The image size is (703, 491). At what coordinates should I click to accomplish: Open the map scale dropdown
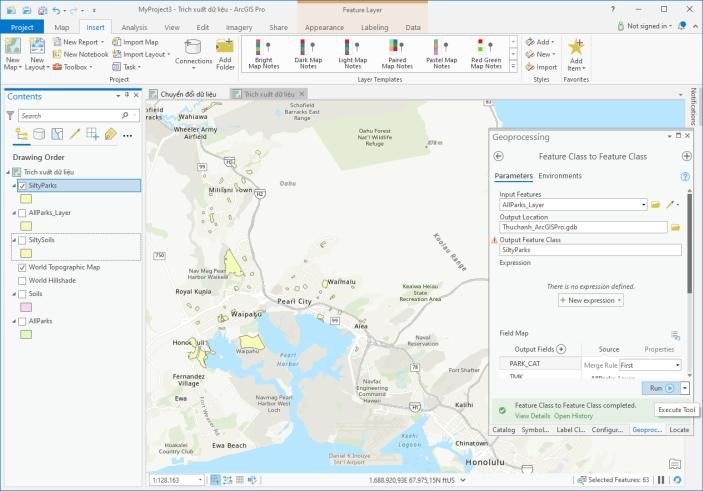tap(200, 480)
